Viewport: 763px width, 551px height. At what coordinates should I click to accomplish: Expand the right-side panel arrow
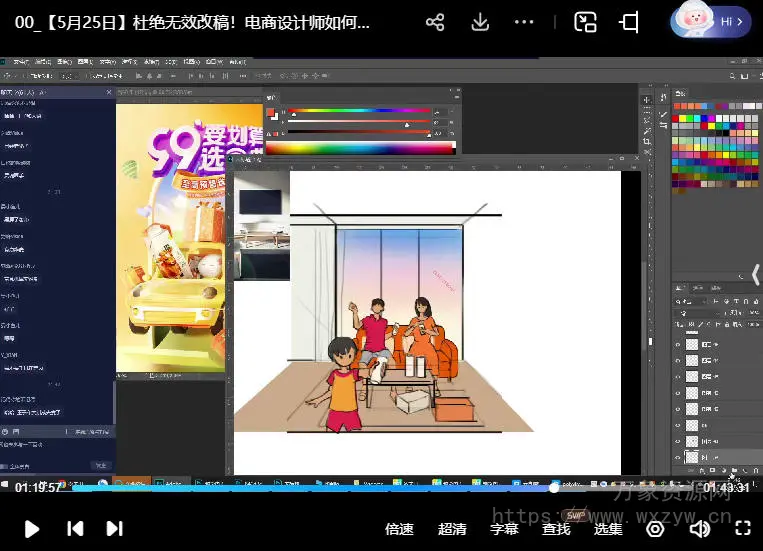pyautogui.click(x=755, y=274)
